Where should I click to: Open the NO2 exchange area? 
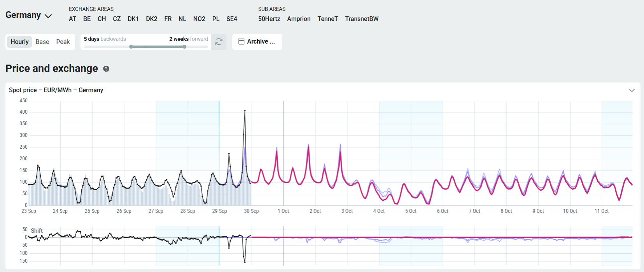199,19
